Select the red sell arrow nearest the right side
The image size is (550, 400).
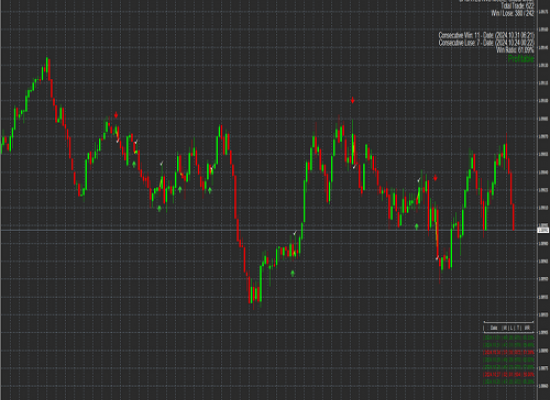point(435,178)
